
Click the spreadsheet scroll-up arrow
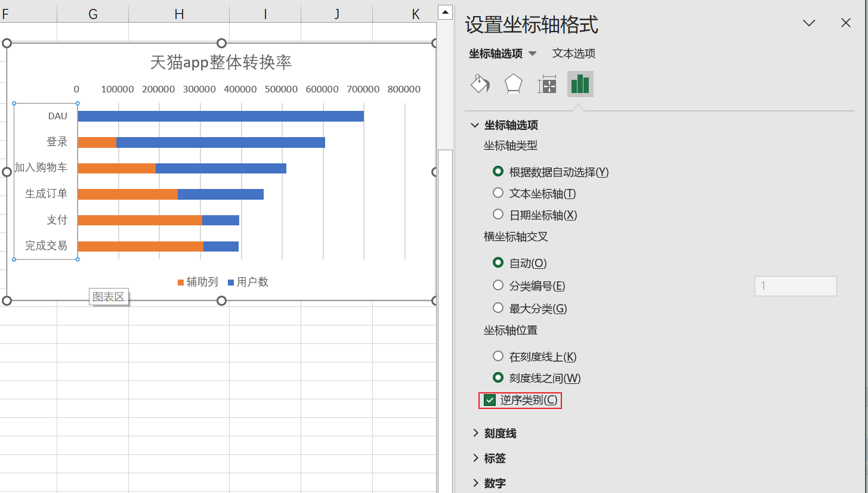coord(445,12)
